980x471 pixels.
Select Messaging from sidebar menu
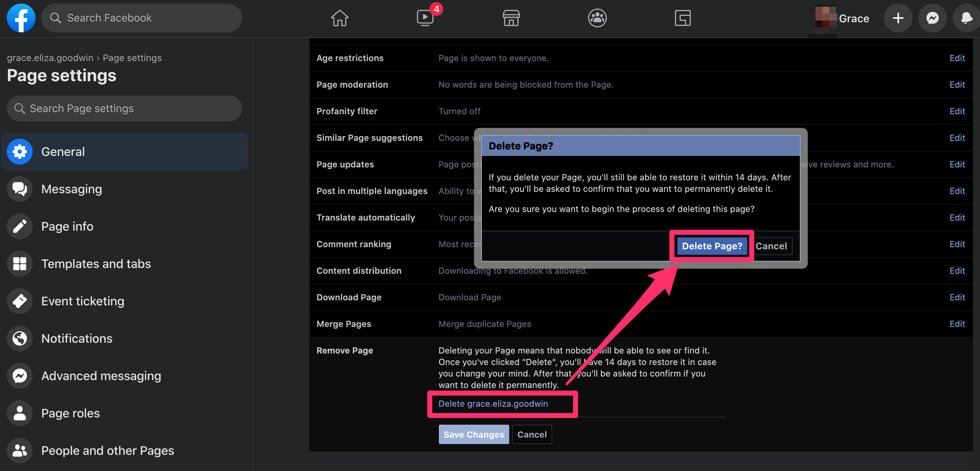click(71, 188)
